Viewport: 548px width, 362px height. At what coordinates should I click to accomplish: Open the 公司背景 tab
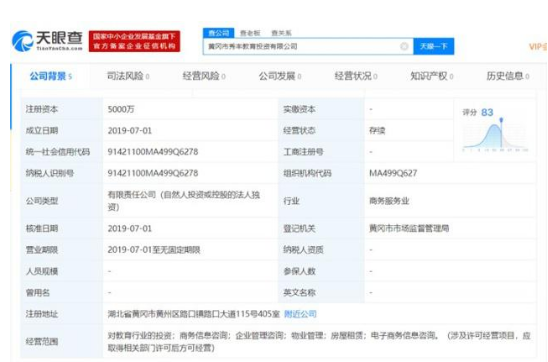[x=51, y=76]
